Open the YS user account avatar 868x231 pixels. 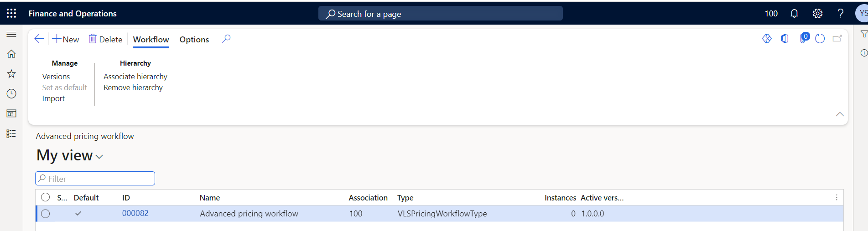(x=862, y=14)
